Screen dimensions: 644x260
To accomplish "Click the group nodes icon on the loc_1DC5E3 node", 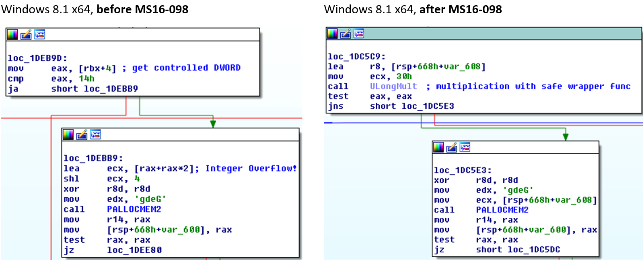I will click(465, 148).
